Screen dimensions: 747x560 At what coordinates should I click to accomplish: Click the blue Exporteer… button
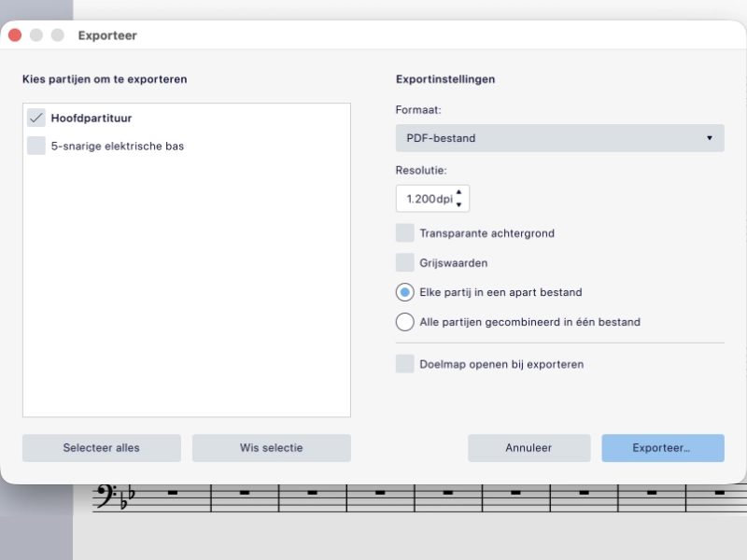[663, 448]
